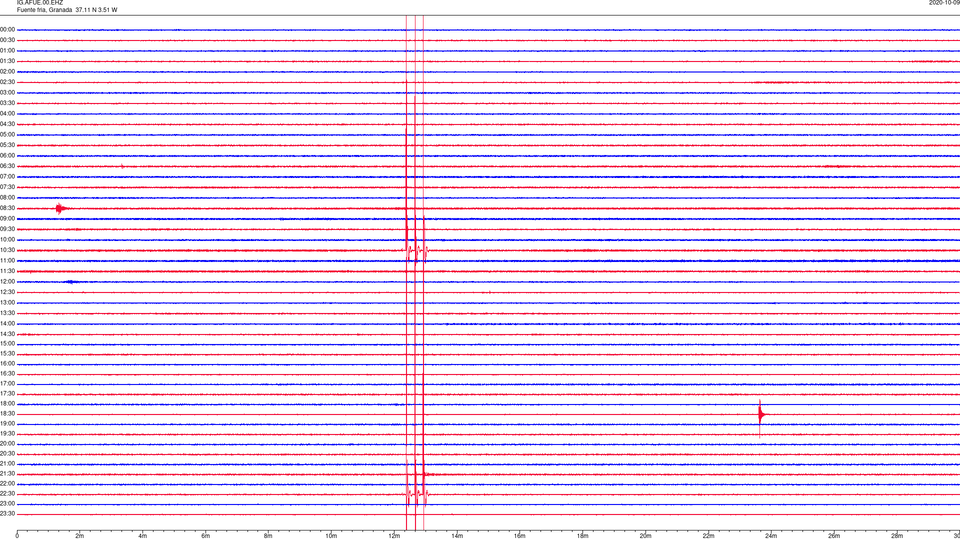Click the 06:30 trace time label
Image resolution: width=960 pixels, height=540 pixels.
click(x=7, y=166)
